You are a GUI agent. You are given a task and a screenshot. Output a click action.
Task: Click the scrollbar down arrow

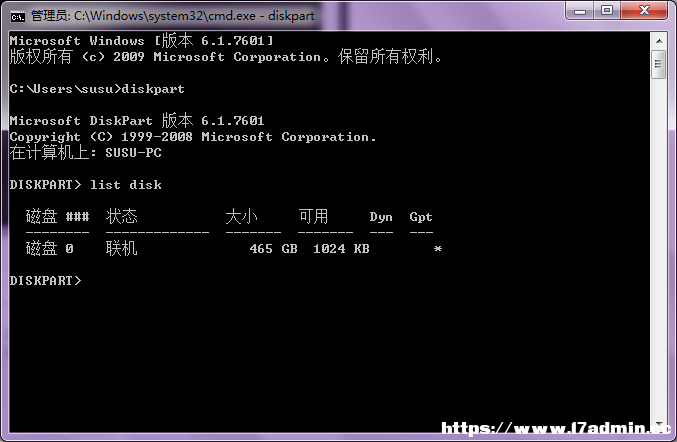[659, 424]
